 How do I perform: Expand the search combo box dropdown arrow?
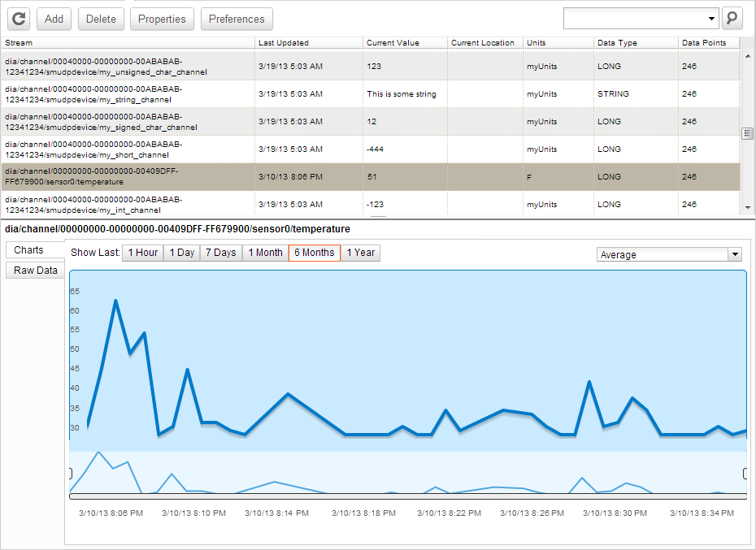coord(712,18)
